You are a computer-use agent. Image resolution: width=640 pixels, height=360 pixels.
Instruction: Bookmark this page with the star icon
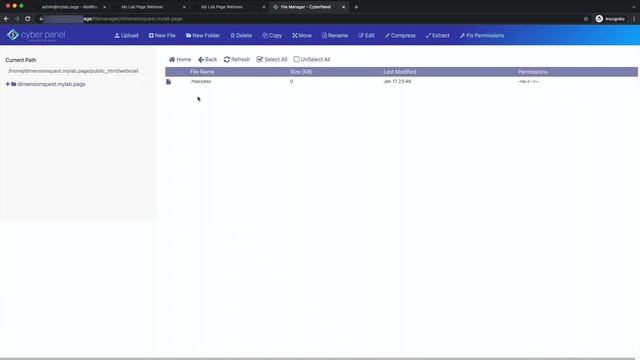click(x=586, y=19)
